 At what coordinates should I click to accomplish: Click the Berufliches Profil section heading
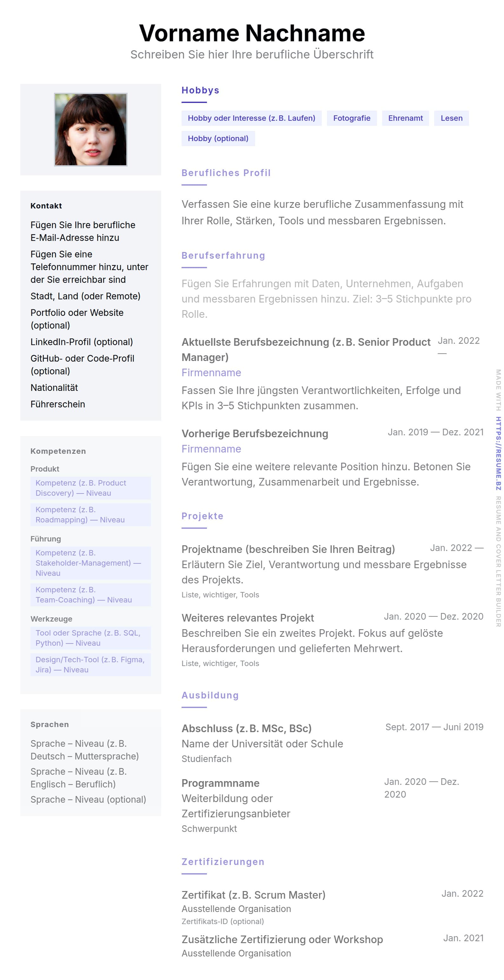(226, 173)
